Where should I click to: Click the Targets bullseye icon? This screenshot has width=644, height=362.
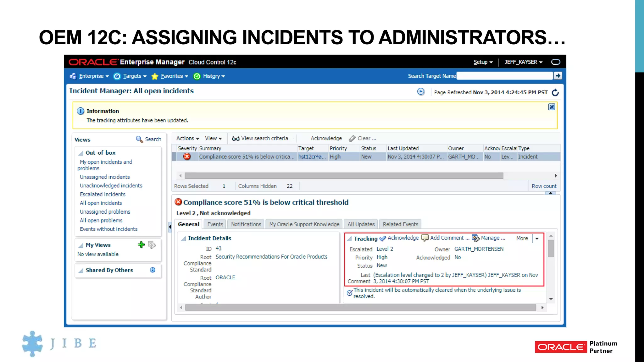point(117,76)
